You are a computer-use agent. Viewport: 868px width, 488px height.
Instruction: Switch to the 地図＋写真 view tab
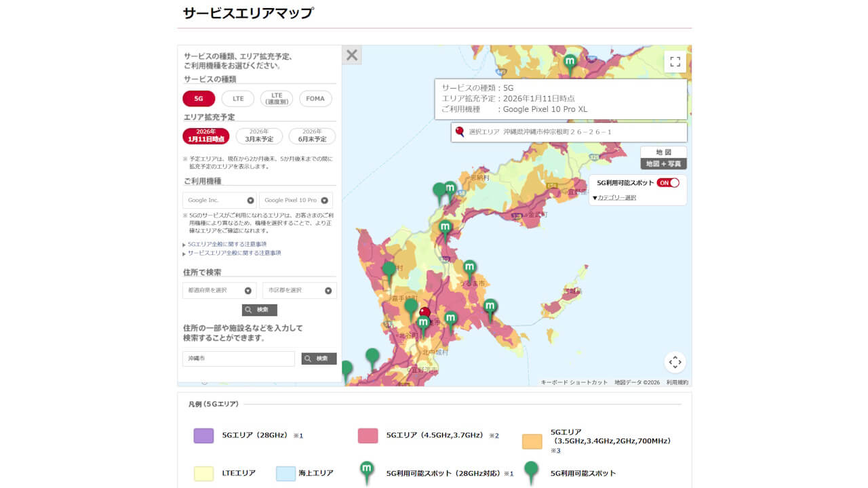point(665,163)
